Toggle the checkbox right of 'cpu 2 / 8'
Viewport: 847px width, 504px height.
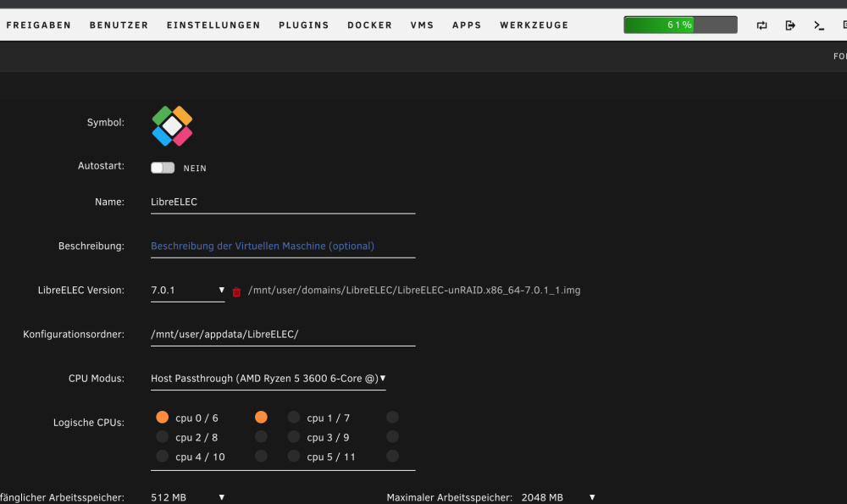pyautogui.click(x=261, y=436)
